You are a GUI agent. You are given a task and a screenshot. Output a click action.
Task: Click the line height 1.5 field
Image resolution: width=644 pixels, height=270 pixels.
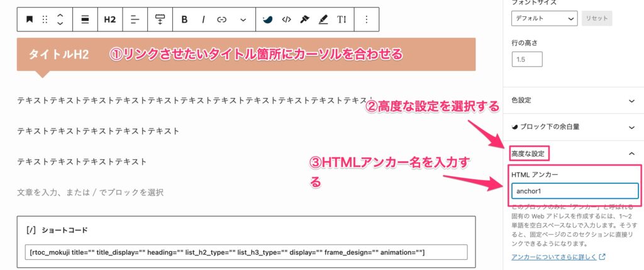[527, 59]
